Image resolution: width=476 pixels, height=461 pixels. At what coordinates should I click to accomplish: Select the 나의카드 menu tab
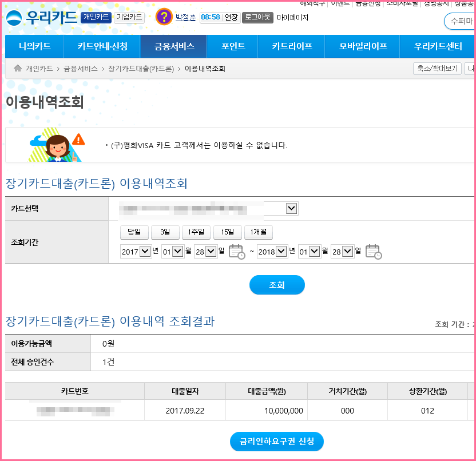[34, 46]
